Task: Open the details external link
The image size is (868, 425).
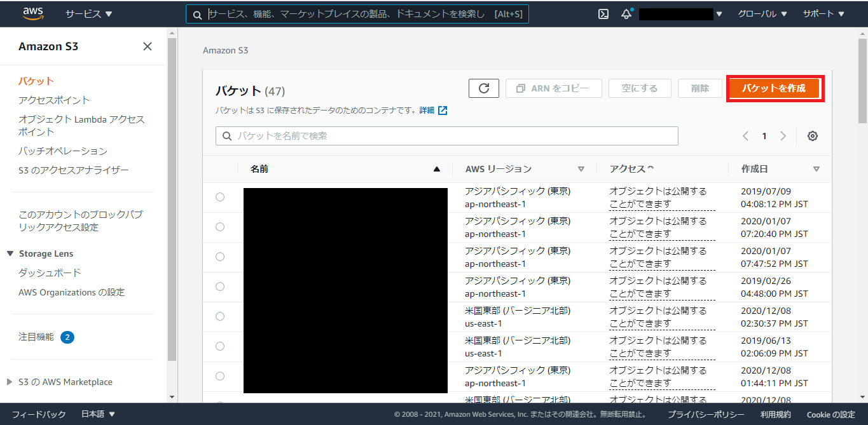Action: [433, 110]
